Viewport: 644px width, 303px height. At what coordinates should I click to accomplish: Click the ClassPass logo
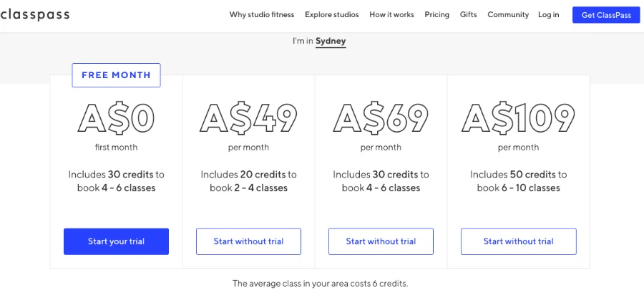coord(34,15)
